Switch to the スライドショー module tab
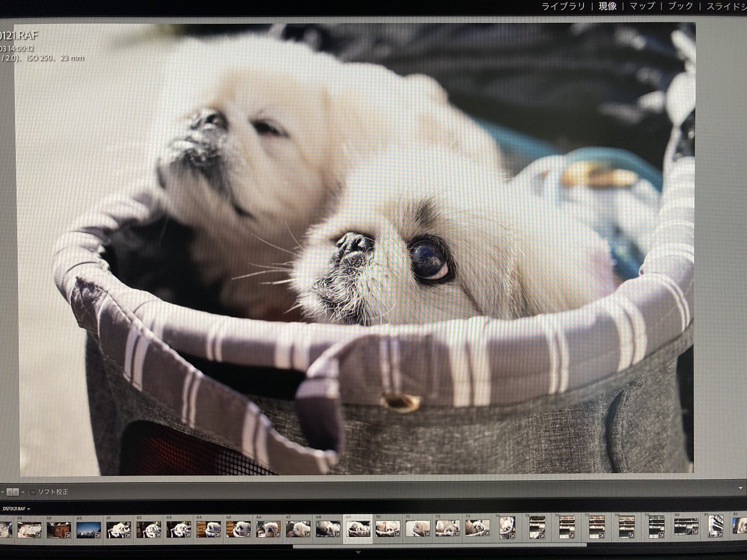 click(726, 6)
